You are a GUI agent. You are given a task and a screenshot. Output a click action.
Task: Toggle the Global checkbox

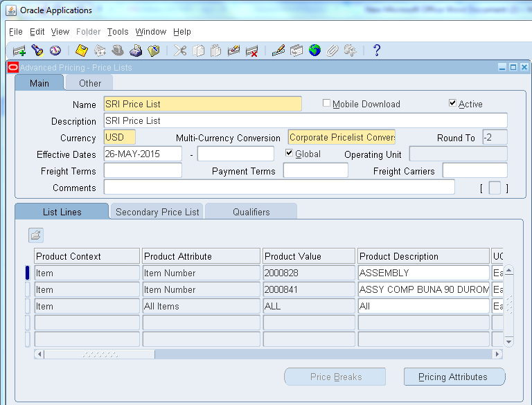[289, 153]
